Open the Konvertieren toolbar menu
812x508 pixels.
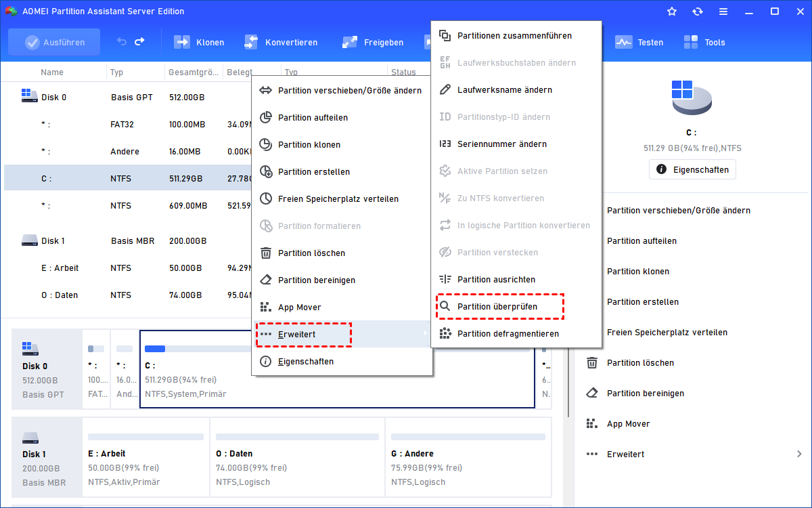click(x=280, y=42)
